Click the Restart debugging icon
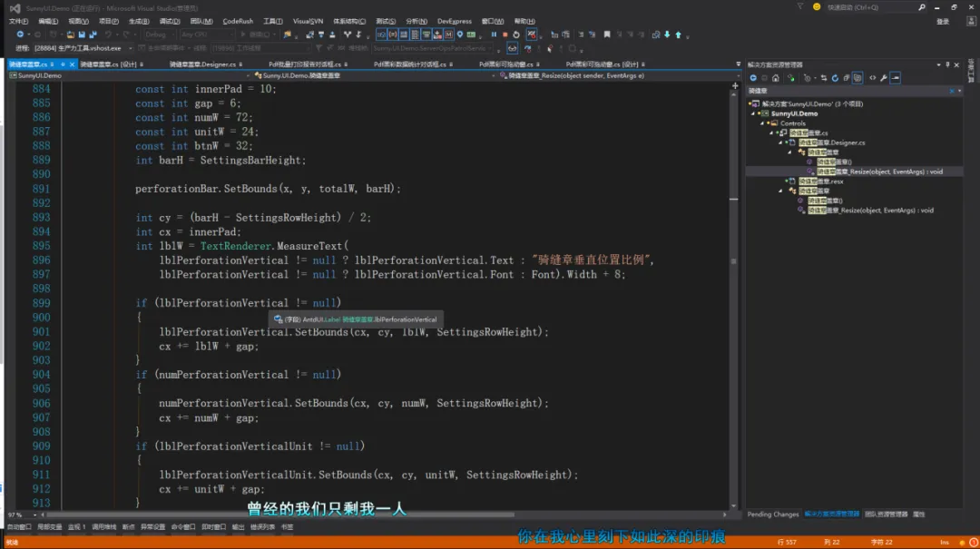 click(x=516, y=34)
